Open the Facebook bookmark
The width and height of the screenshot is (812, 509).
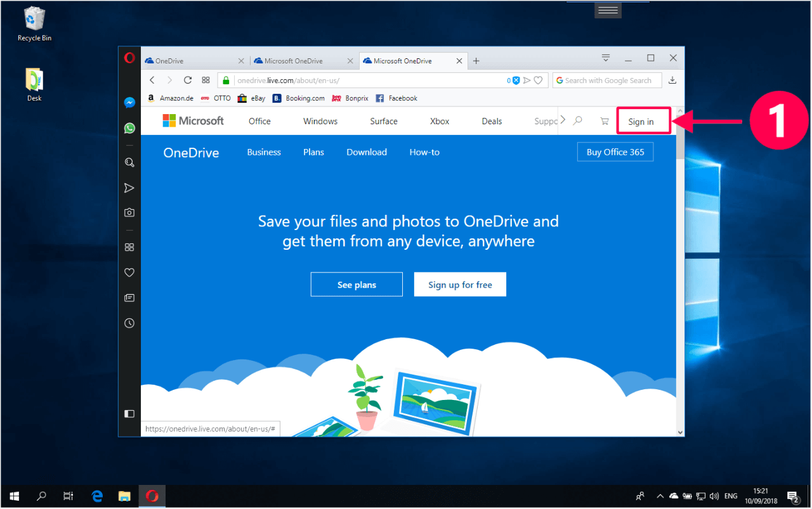pos(396,98)
